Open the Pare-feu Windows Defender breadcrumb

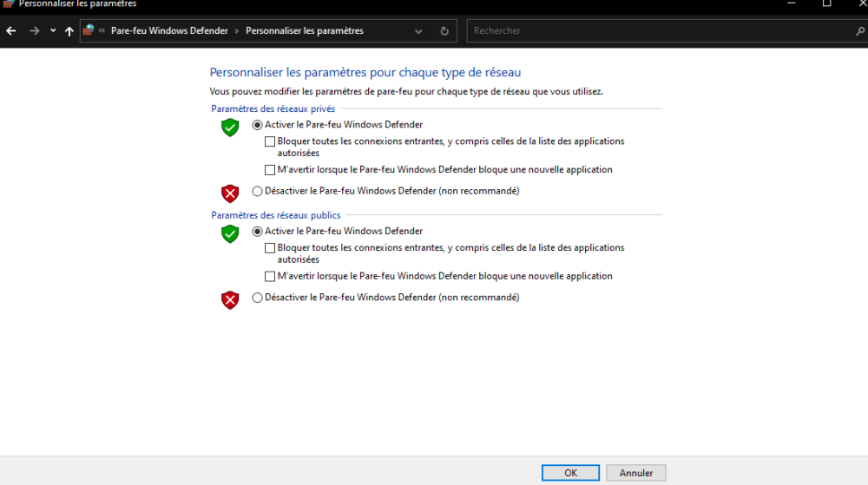point(169,30)
